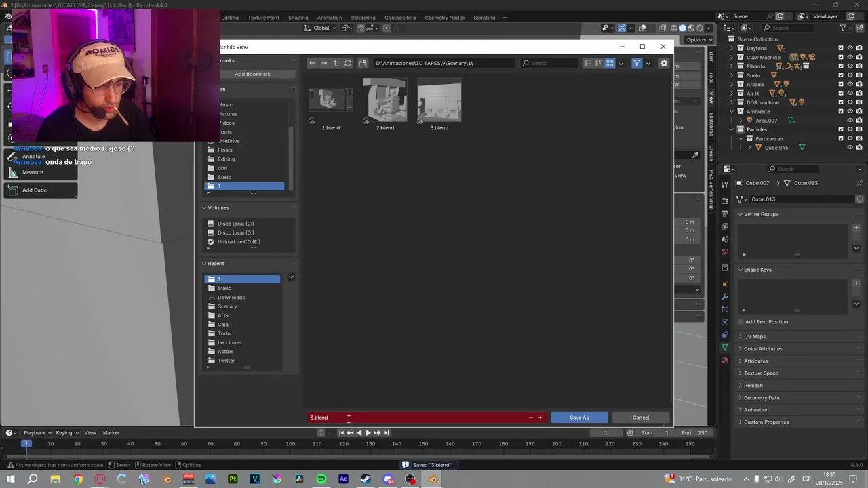
Task: Toggle Cube.045 visibility eye icon
Action: click(850, 148)
